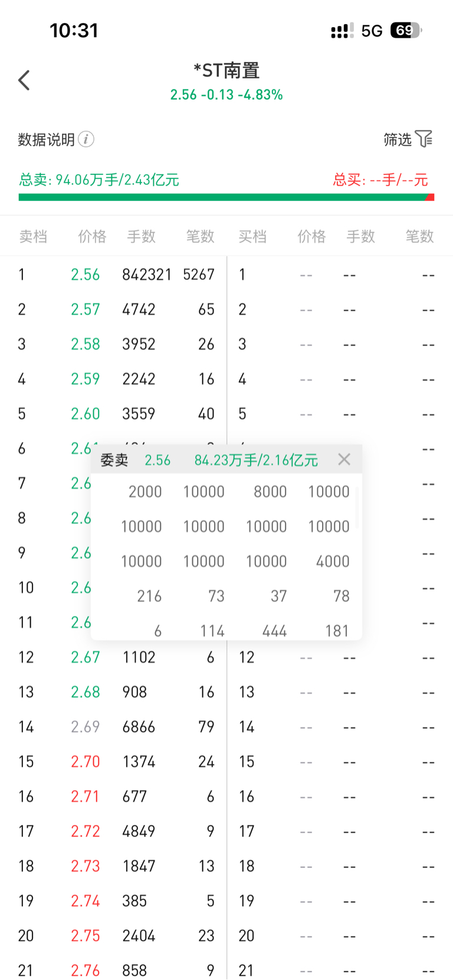453x980 pixels.
Task: Select sell price 2.56 in row 1
Action: coord(86,275)
